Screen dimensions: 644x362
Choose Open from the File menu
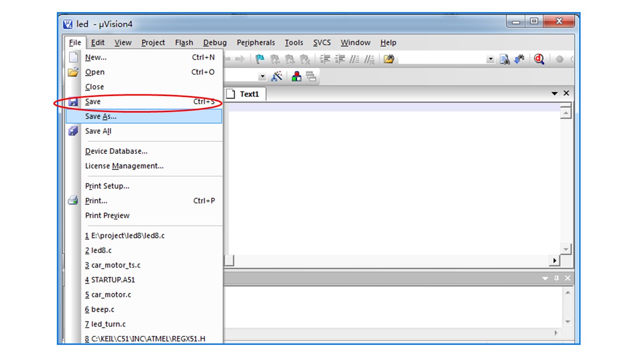pos(144,72)
